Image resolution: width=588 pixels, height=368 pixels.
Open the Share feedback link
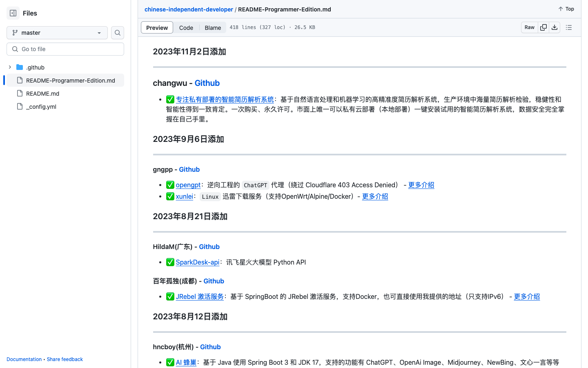[x=65, y=359]
